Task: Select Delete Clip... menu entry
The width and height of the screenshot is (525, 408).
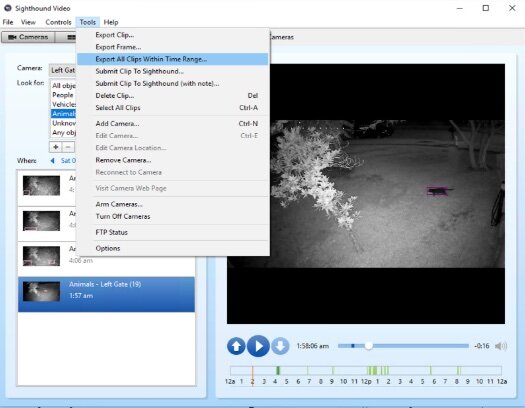Action: point(173,96)
